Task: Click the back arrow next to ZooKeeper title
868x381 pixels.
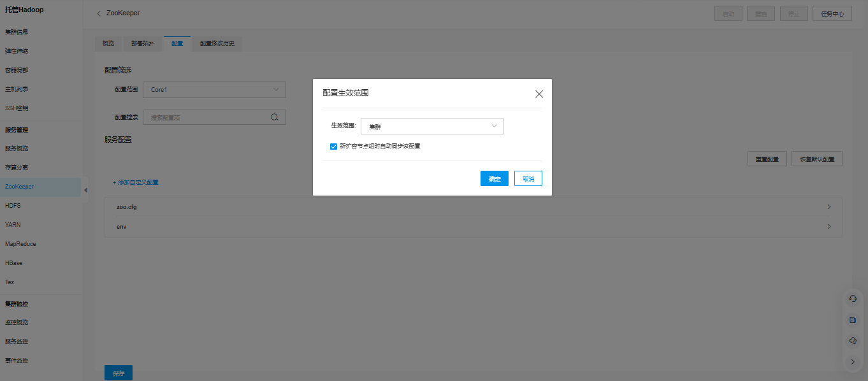Action: tap(99, 13)
